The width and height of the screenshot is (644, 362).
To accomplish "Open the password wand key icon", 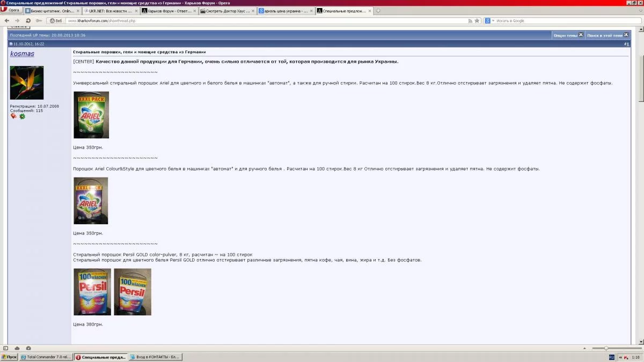I will 39,21.
